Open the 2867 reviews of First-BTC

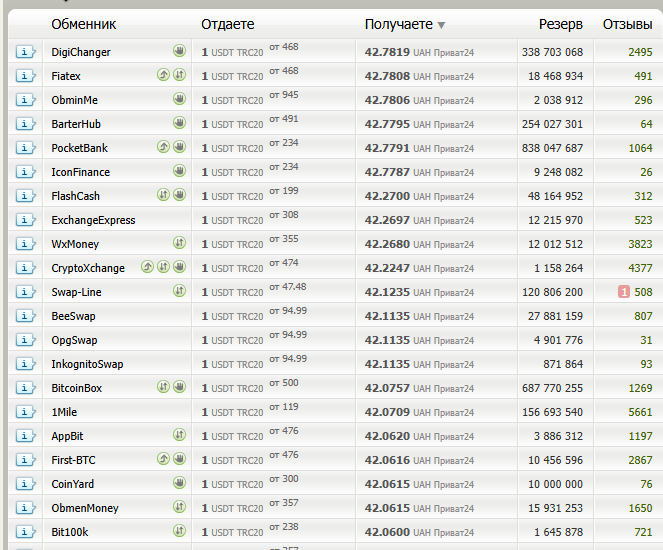(x=640, y=460)
